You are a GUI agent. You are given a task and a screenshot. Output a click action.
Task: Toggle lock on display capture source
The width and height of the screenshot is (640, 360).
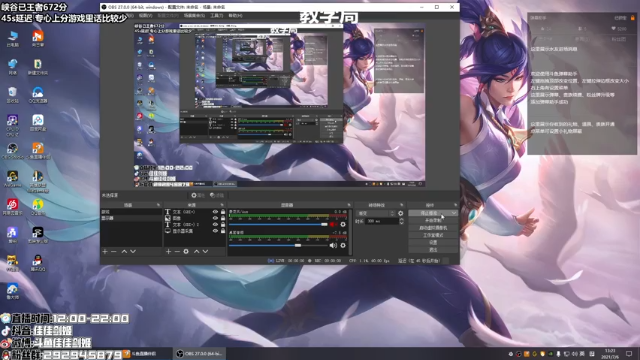coord(223,231)
